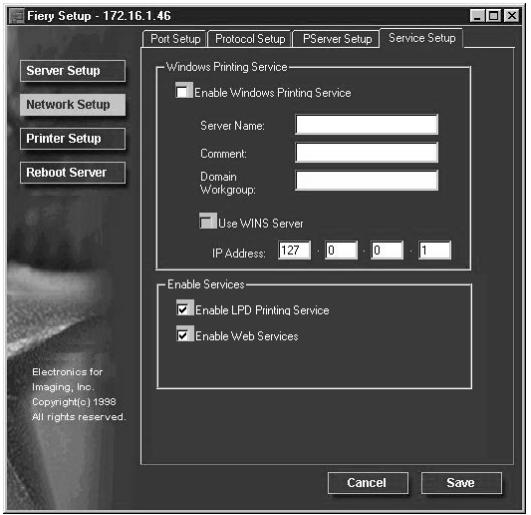Image resolution: width=531 pixels, height=515 pixels.
Task: Maximize the Fiery Setup window
Action: 493,16
